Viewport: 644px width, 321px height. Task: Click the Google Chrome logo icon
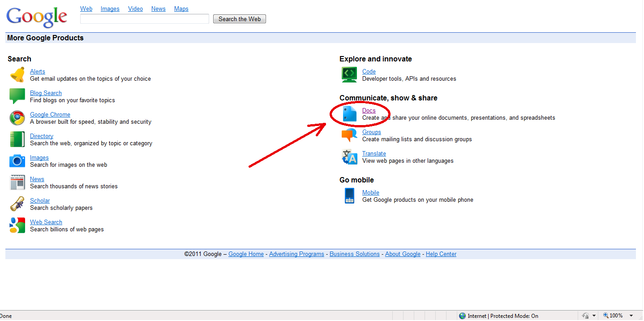(17, 118)
